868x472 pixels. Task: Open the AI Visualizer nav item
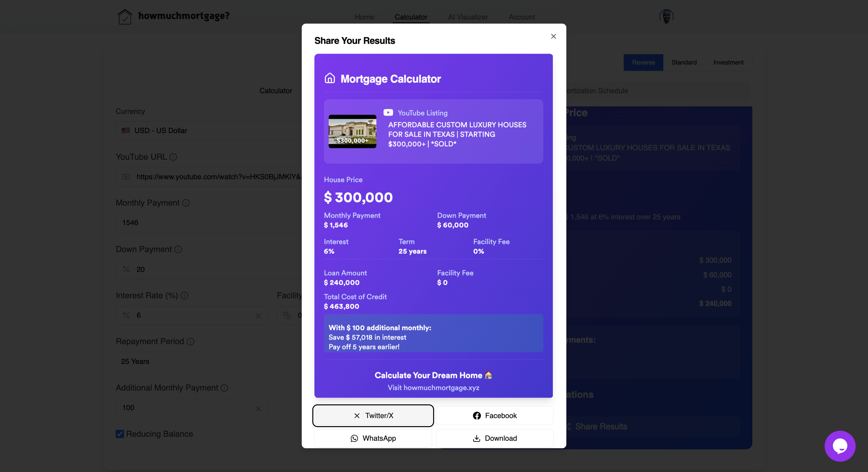(468, 17)
